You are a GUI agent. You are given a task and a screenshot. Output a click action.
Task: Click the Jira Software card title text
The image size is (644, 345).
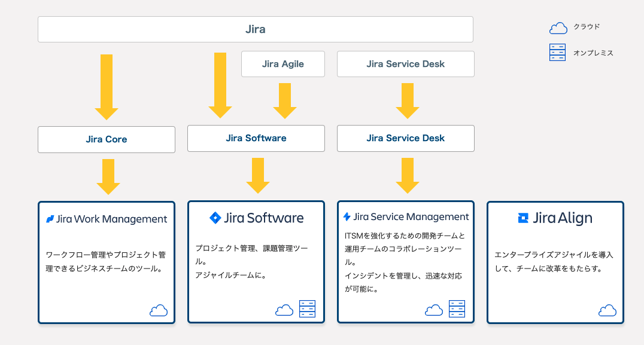pos(264,218)
